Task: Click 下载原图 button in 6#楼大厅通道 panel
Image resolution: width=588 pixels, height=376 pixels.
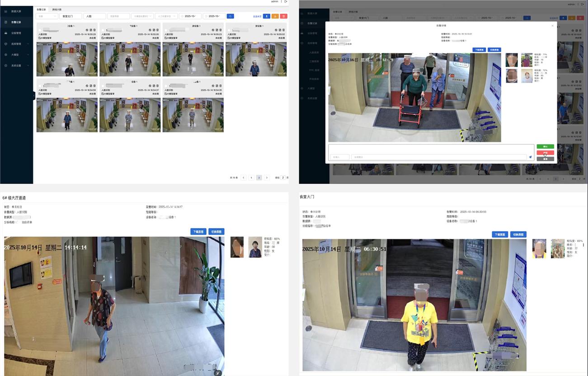Action: click(198, 231)
